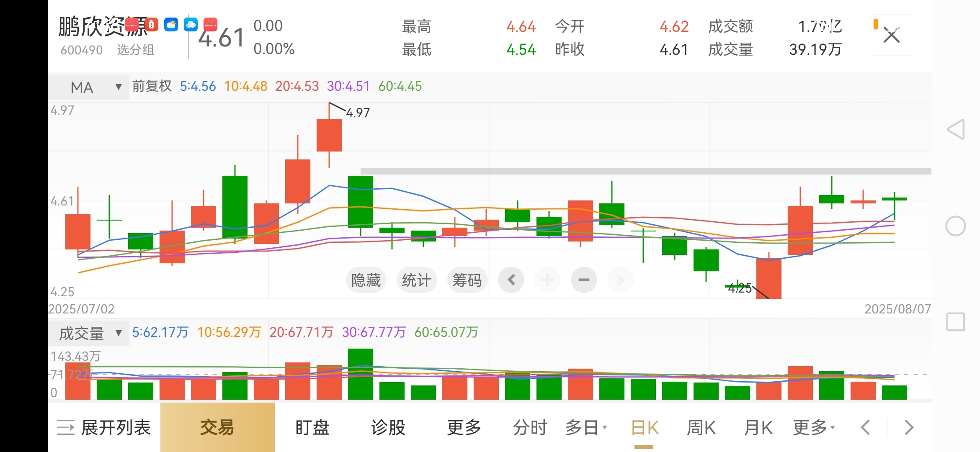Zoom in chart with plus button
The height and width of the screenshot is (452, 980).
coord(547,280)
